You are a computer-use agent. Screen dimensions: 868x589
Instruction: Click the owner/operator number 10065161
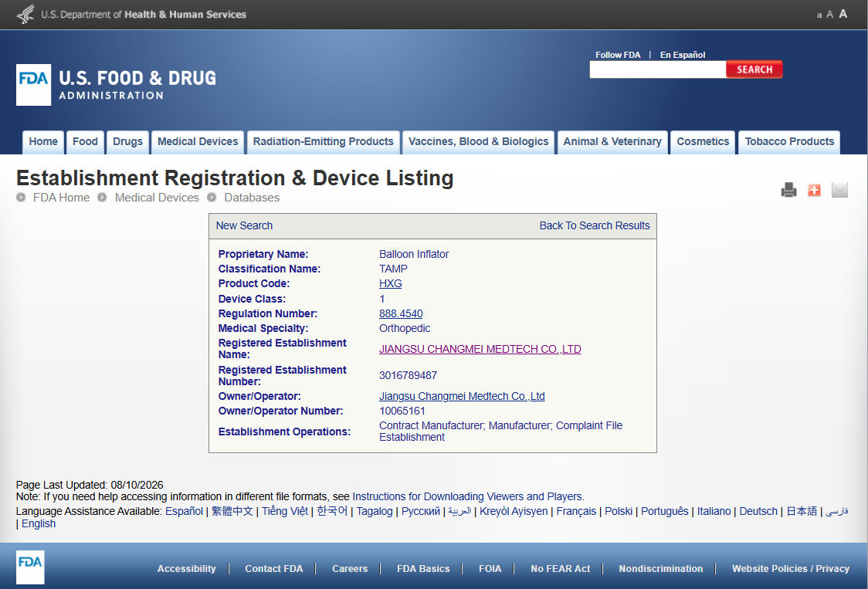point(402,411)
